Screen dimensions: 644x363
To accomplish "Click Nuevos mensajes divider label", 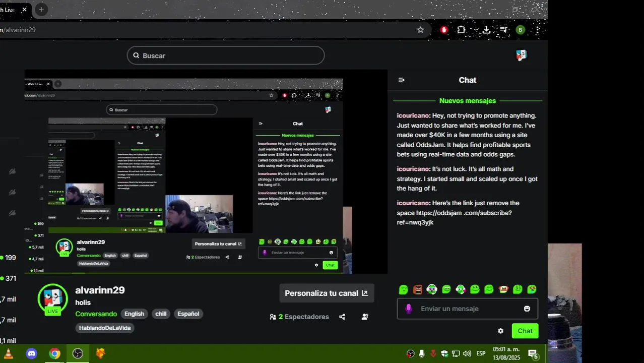I will [468, 101].
